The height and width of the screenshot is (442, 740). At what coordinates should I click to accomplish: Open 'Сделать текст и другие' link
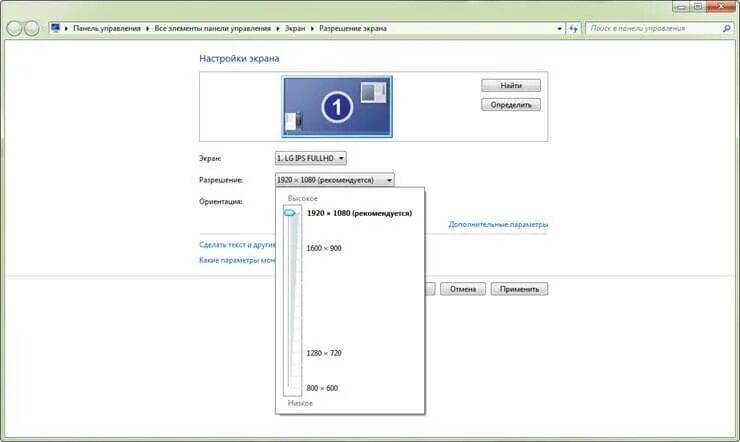[x=237, y=244]
